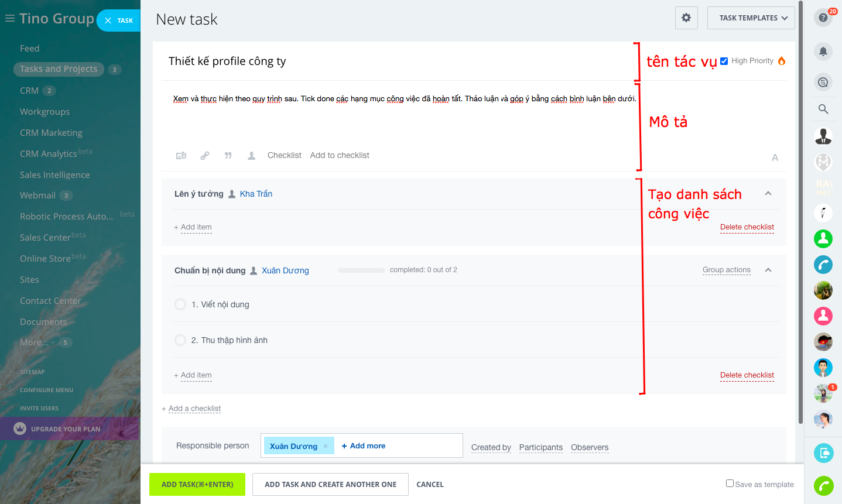Viewport: 842px width, 504px height.
Task: Open Xuân Dương link in checklist header
Action: point(285,270)
